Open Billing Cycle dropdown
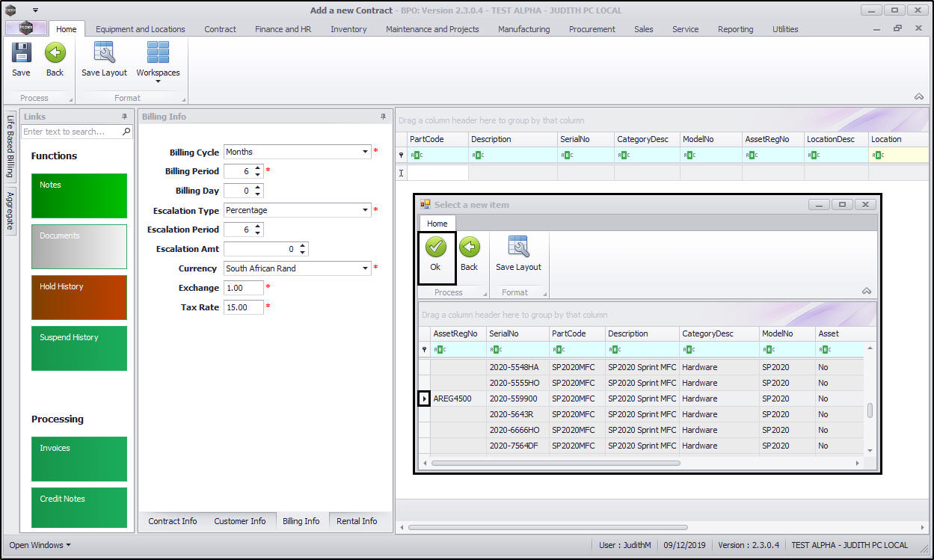The image size is (934, 560). [x=365, y=152]
